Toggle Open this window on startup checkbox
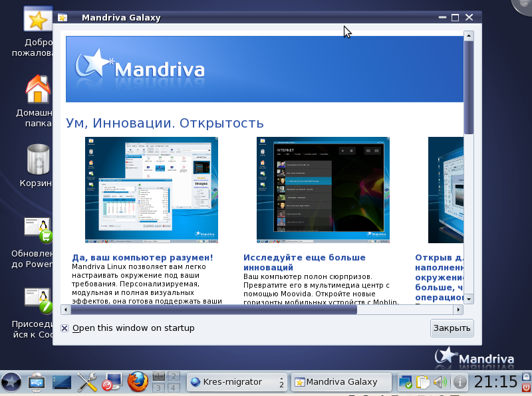The image size is (532, 396). 65,328
